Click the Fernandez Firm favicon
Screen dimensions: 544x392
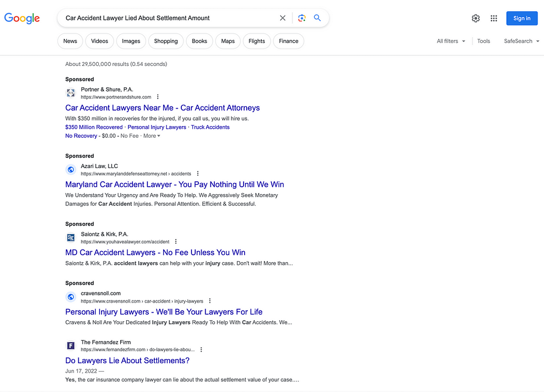tap(71, 345)
